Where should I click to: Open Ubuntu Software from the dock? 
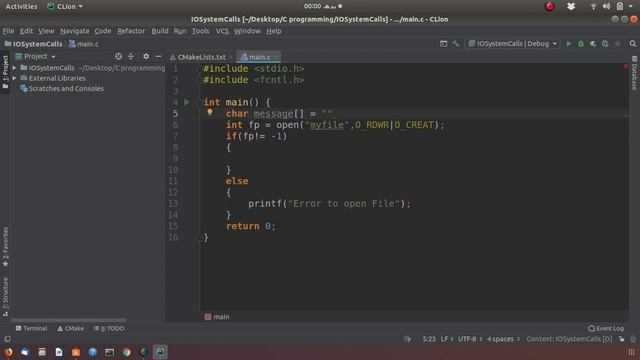[x=76, y=352]
